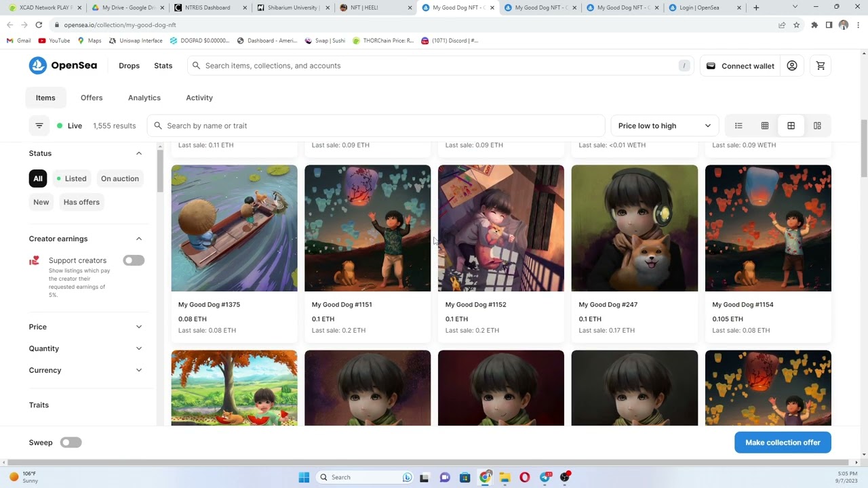868x488 pixels.
Task: Switch to small grid view icon
Action: coord(765,125)
